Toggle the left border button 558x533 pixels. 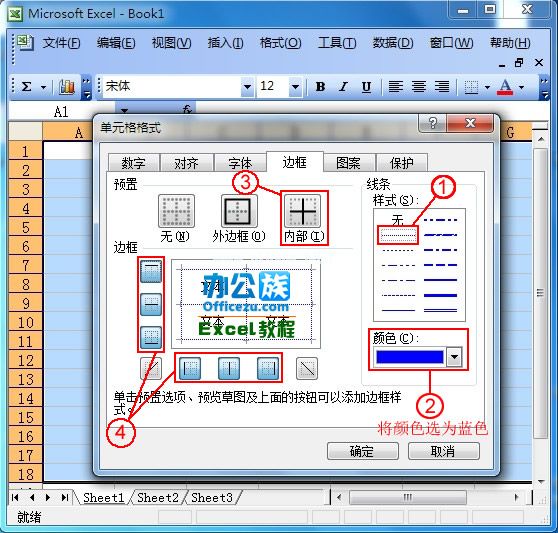(190, 368)
